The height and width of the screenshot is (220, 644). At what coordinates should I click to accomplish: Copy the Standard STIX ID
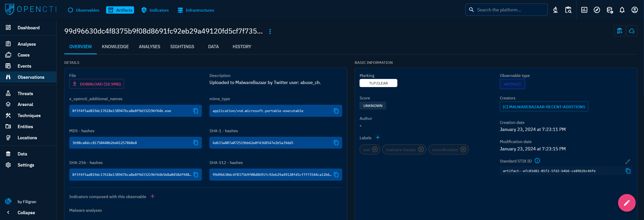coord(628,171)
